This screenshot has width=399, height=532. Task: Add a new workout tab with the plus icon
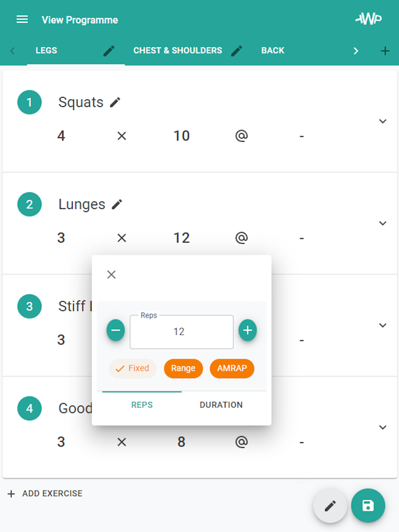click(x=386, y=51)
